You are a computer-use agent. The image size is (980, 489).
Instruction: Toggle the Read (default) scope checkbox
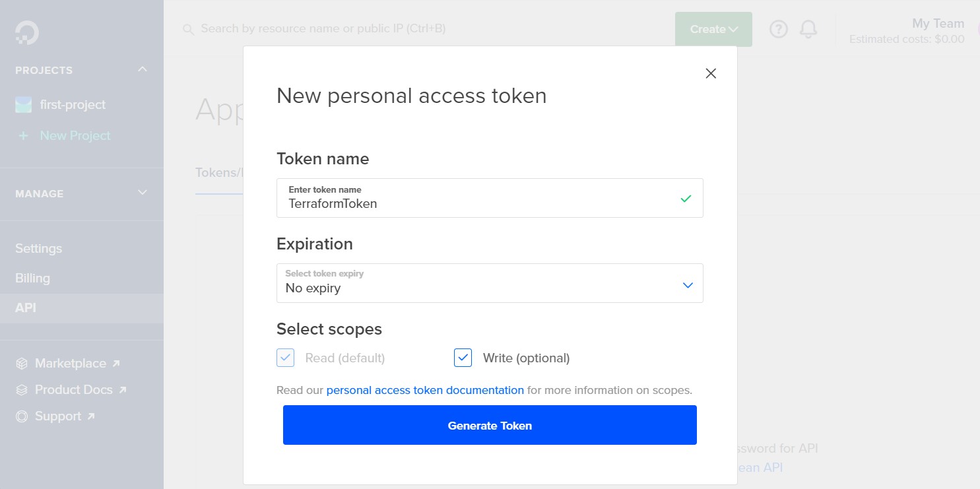285,358
